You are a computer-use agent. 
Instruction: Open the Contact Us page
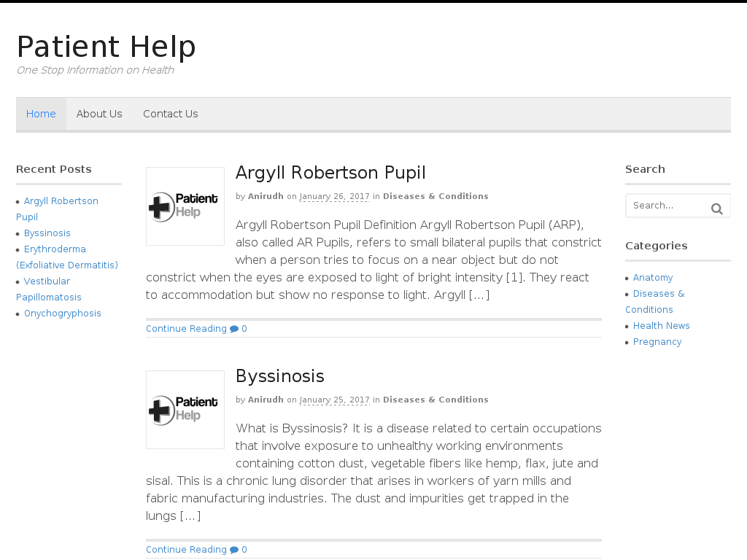pos(171,114)
